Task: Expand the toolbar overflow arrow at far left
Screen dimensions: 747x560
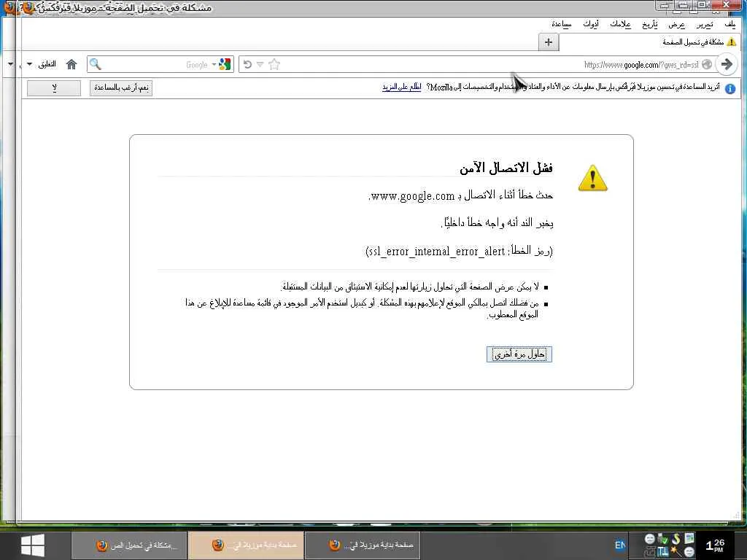Action: [x=11, y=64]
